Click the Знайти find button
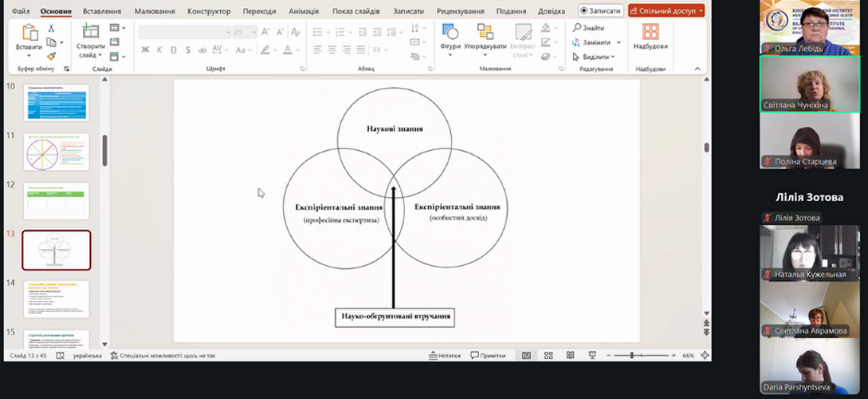Screen dimensions: 868x399 (x=587, y=28)
